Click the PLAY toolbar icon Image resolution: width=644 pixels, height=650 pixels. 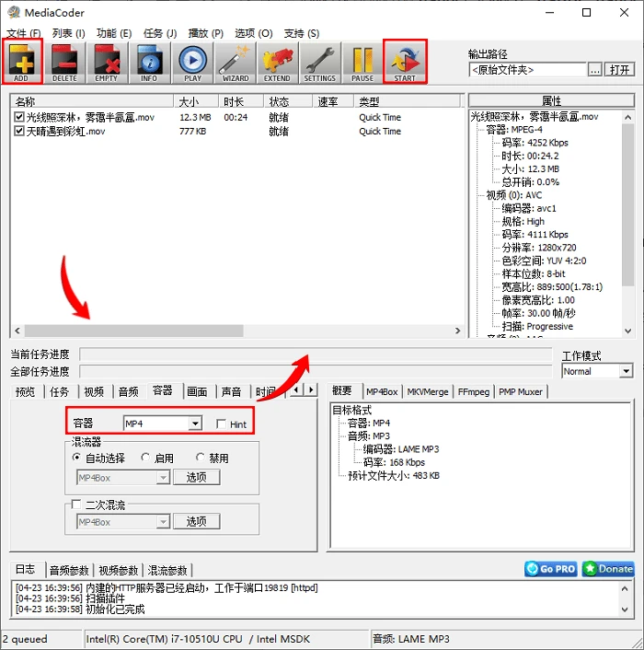click(x=192, y=63)
